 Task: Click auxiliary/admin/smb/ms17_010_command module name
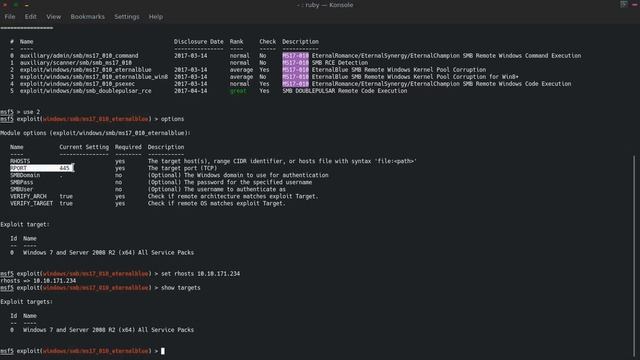79,56
